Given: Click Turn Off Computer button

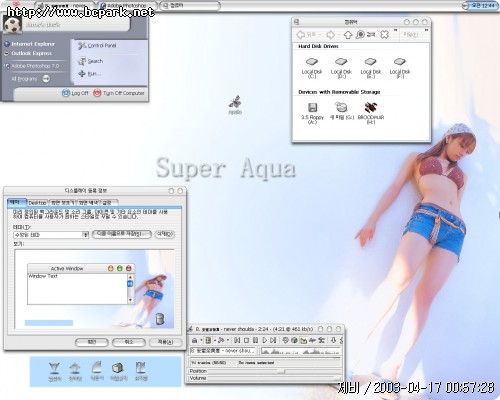Looking at the screenshot, I should click(119, 93).
